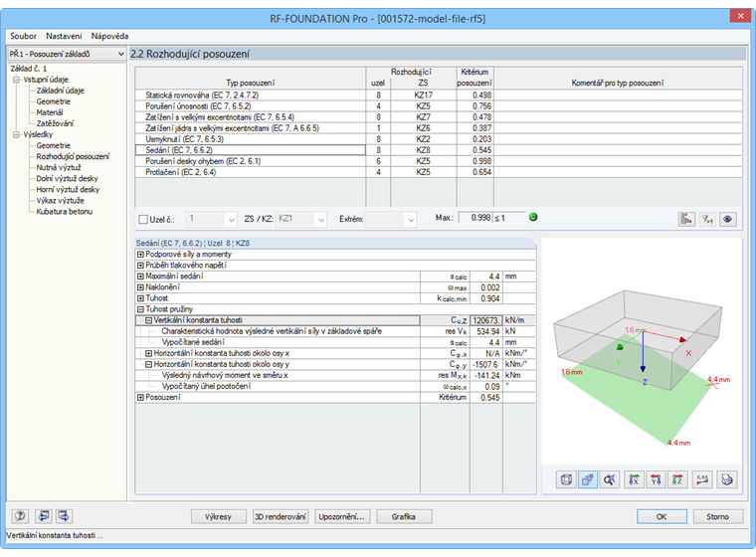Expand the Naklonění row
The height and width of the screenshot is (557, 756).
point(140,287)
